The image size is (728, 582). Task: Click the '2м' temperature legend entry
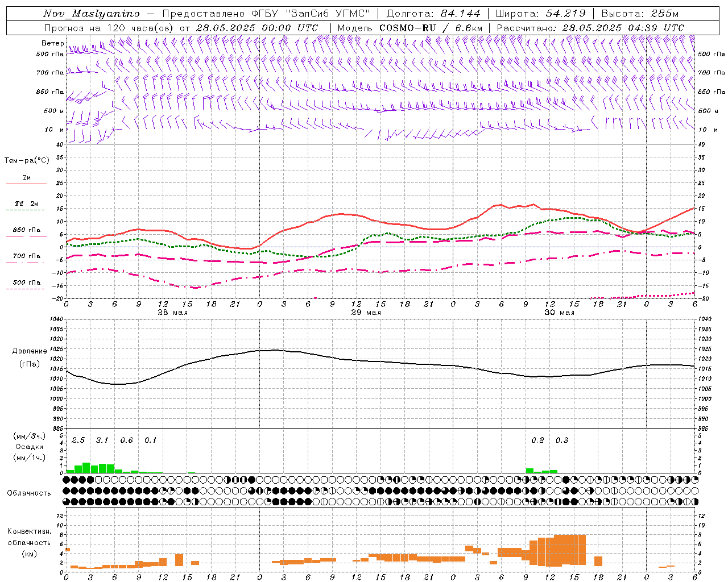(x=27, y=177)
